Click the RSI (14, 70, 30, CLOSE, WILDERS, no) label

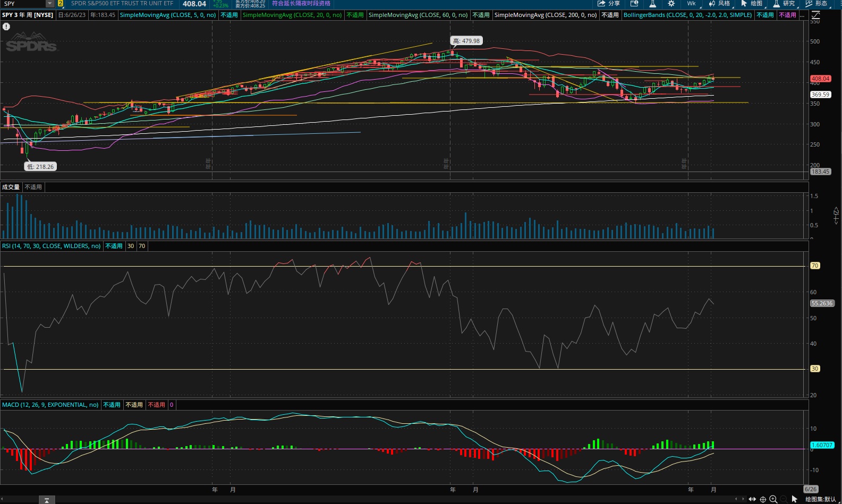[51, 246]
